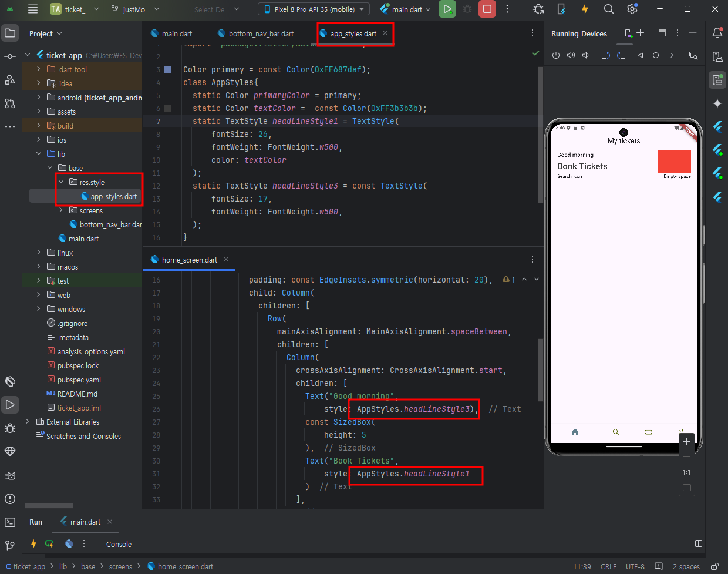This screenshot has width=728, height=574.
Task: Click 2 spaces indent setting
Action: (686, 566)
